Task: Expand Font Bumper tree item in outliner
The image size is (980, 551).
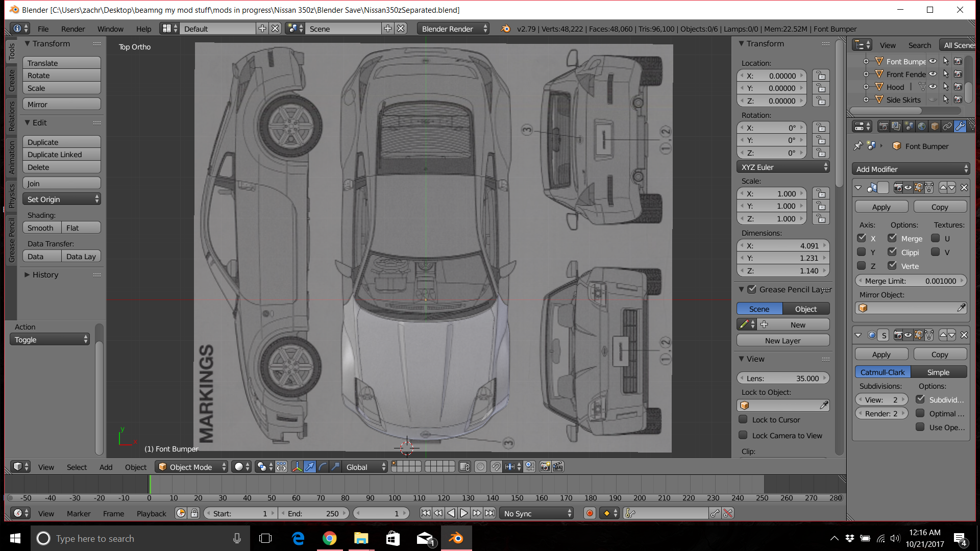Action: (x=866, y=61)
